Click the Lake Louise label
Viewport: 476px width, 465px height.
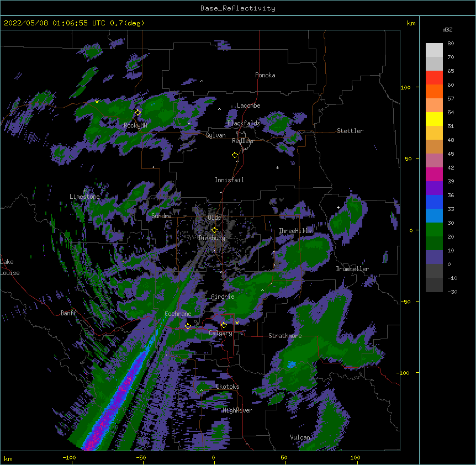point(10,267)
